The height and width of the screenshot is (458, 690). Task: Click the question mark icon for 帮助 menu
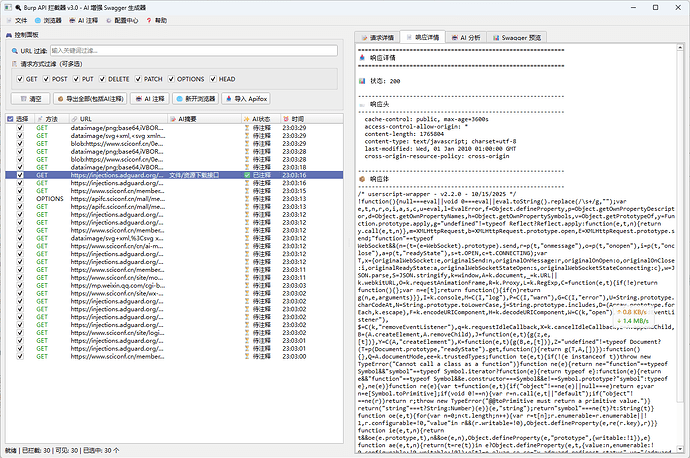pos(149,21)
